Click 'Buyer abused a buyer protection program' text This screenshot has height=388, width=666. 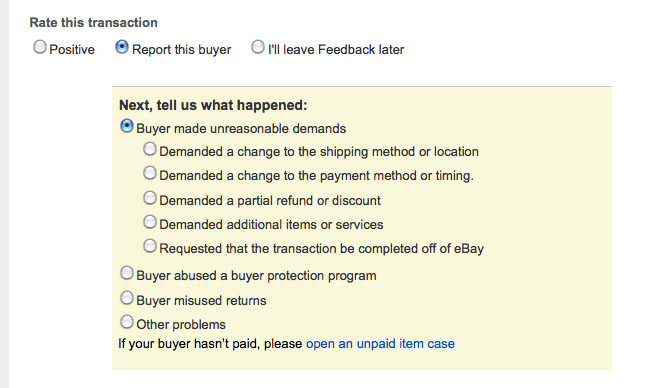256,275
